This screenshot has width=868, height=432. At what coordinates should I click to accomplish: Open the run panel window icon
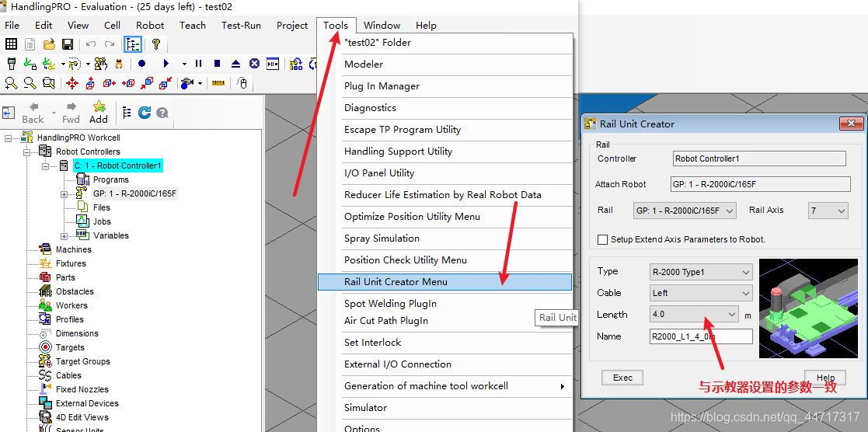click(x=272, y=64)
